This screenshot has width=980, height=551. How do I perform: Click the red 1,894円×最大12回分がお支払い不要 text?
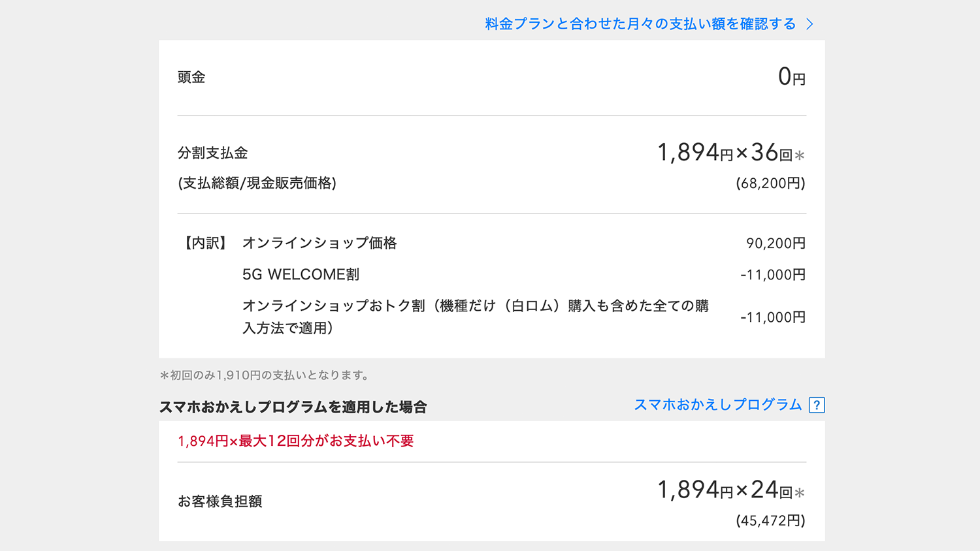pyautogui.click(x=296, y=441)
